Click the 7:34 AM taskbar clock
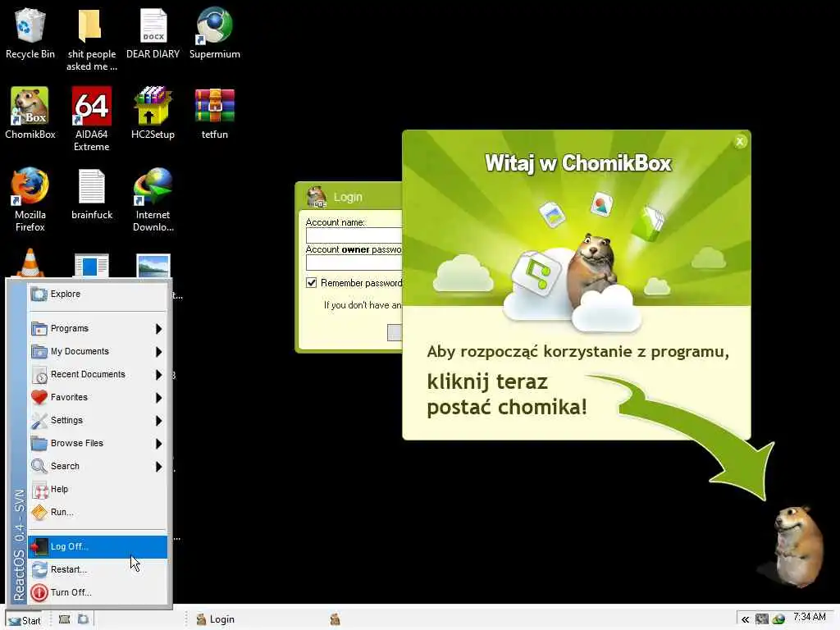This screenshot has height=630, width=840. pyautogui.click(x=810, y=618)
